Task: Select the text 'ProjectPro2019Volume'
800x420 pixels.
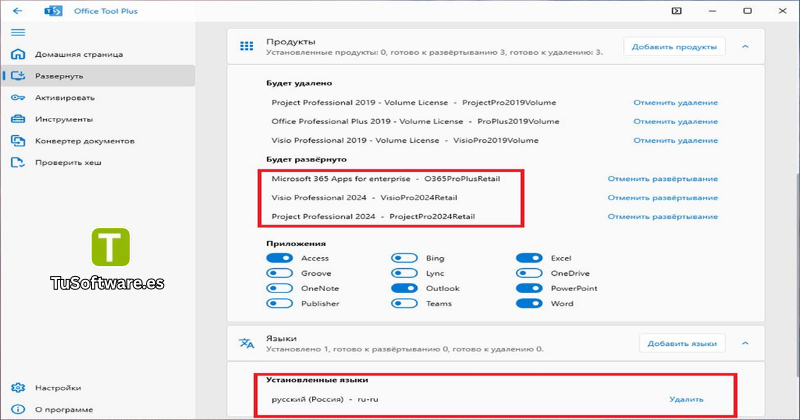Action: coord(509,103)
